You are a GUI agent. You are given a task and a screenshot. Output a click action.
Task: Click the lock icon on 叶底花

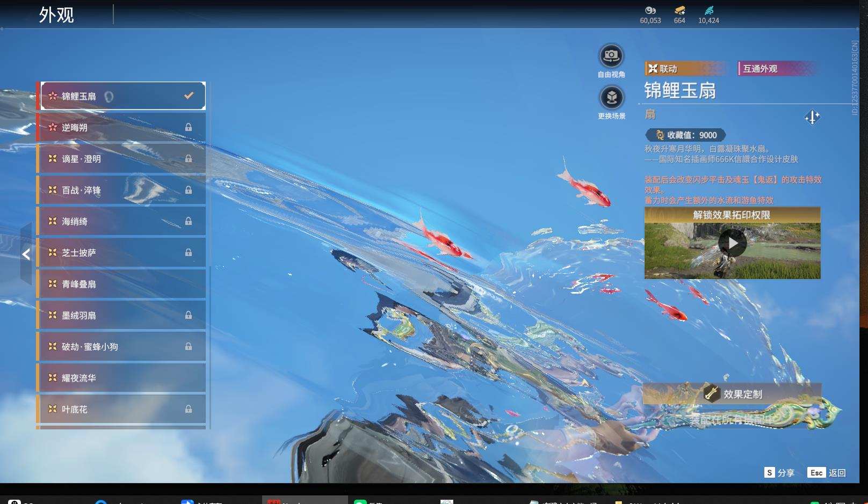tap(189, 409)
